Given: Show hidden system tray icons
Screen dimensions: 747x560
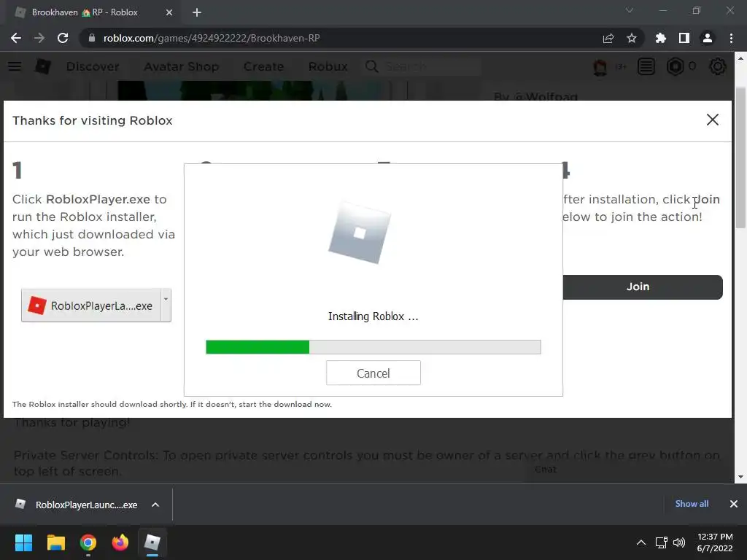Looking at the screenshot, I should pyautogui.click(x=641, y=542).
